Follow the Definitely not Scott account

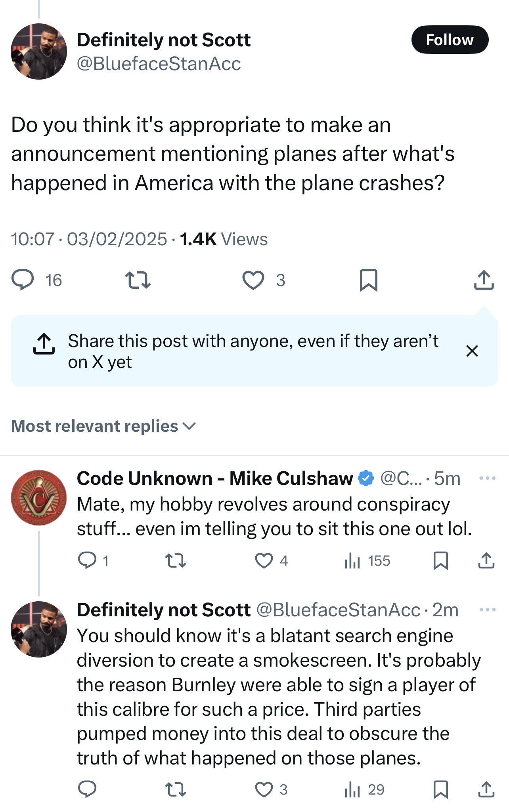pos(450,40)
